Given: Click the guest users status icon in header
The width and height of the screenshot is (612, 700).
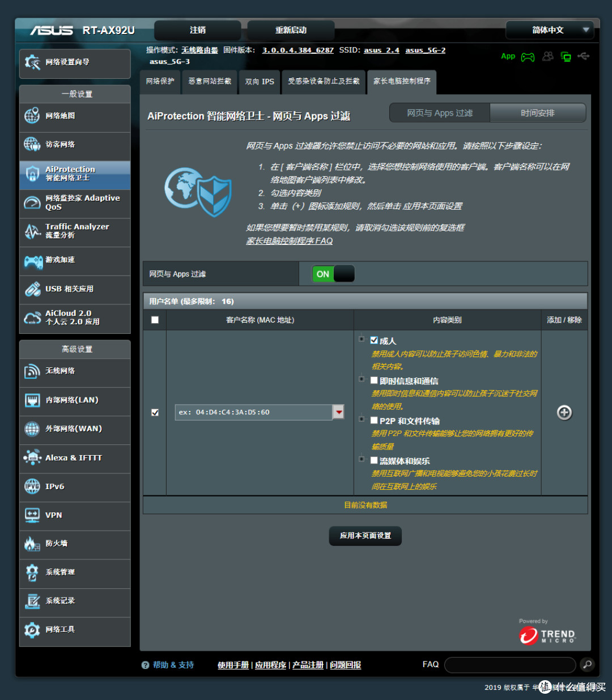Looking at the screenshot, I should click(x=547, y=56).
